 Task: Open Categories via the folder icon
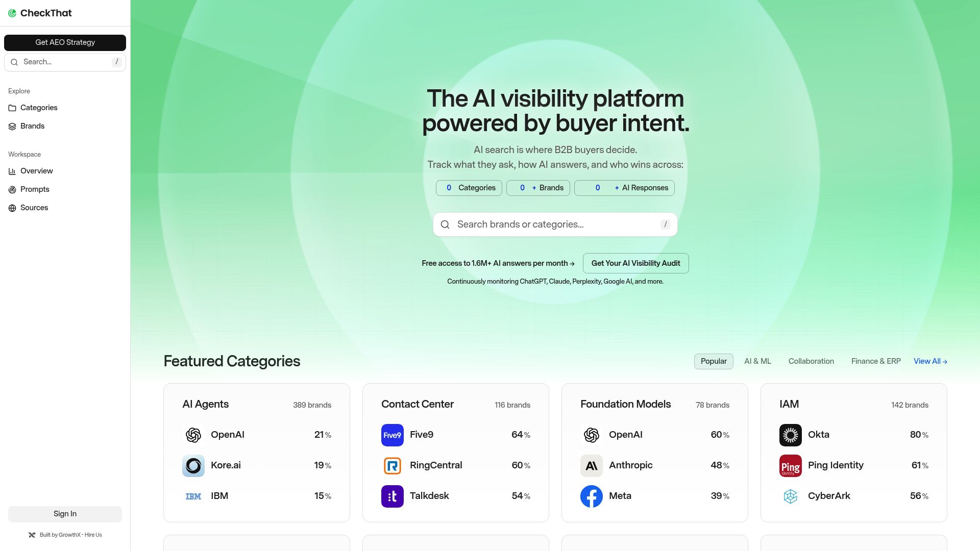(x=12, y=108)
